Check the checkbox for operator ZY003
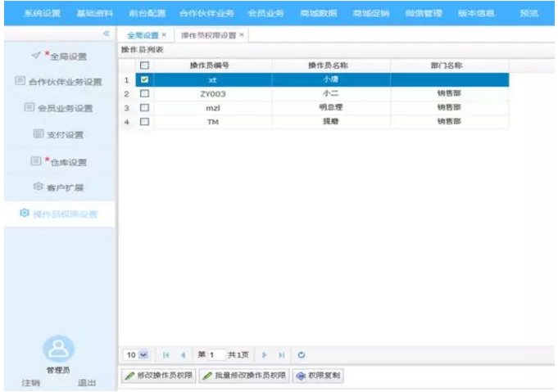The height and width of the screenshot is (392, 558). [x=144, y=93]
